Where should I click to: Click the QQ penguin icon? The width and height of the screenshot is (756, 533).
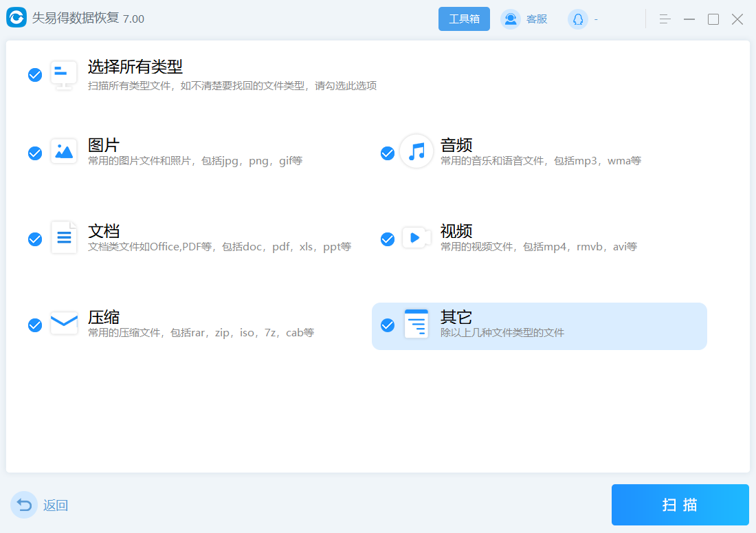coord(577,19)
